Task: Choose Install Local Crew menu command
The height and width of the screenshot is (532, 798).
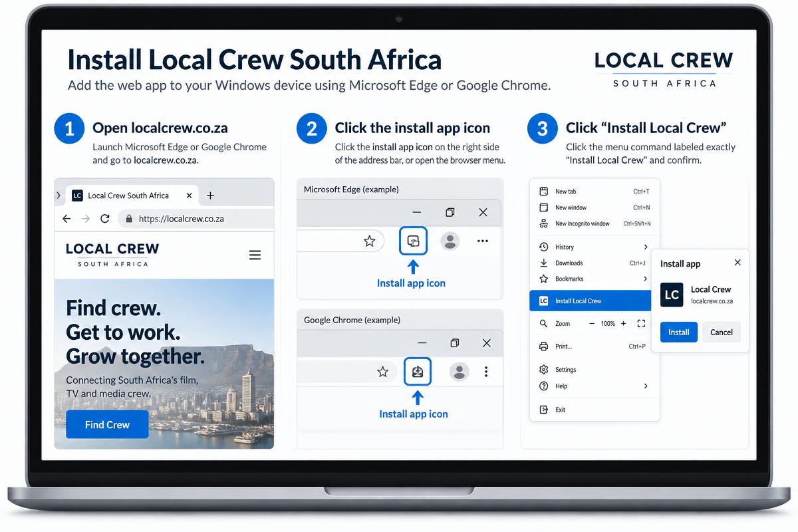Action: pyautogui.click(x=591, y=301)
